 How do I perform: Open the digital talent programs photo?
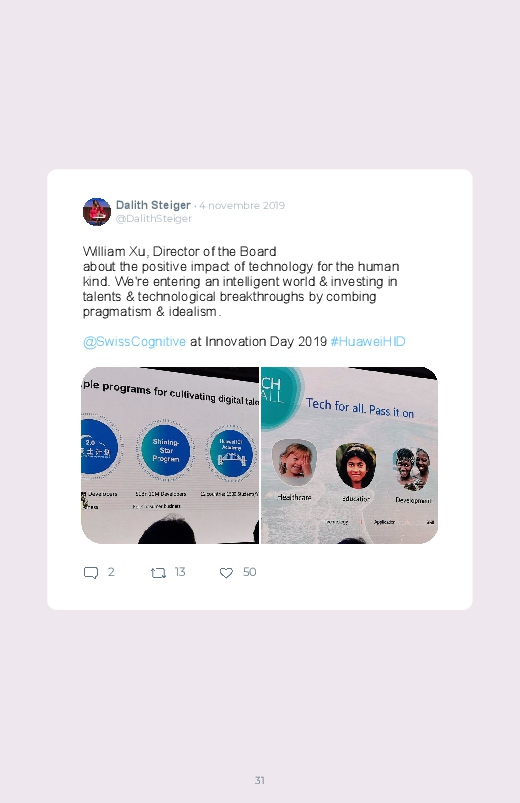point(170,455)
